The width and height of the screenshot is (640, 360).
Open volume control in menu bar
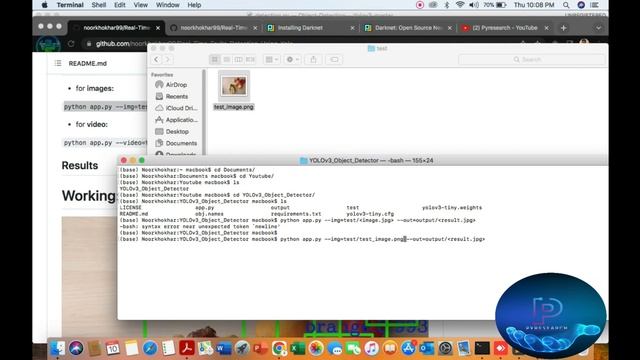point(473,5)
